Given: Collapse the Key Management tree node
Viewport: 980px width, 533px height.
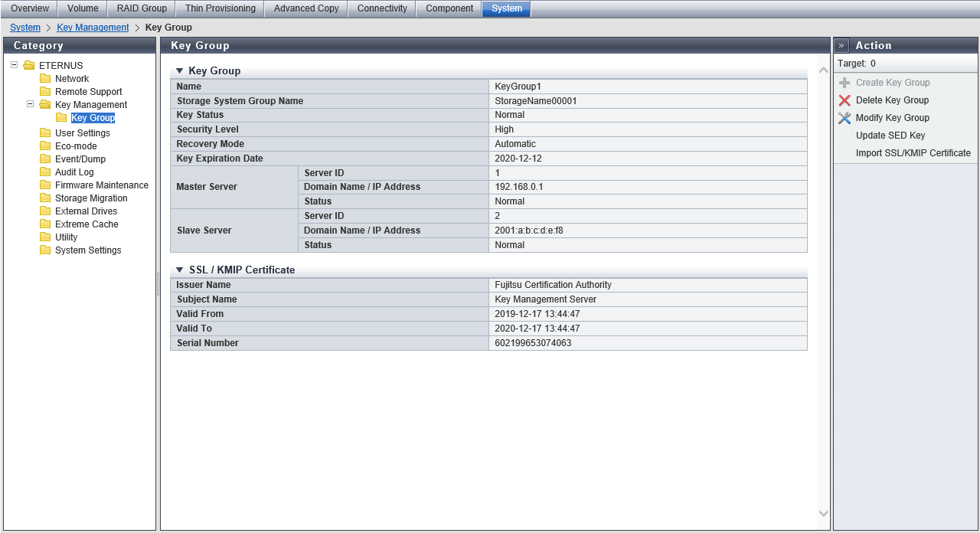Looking at the screenshot, I should [31, 104].
